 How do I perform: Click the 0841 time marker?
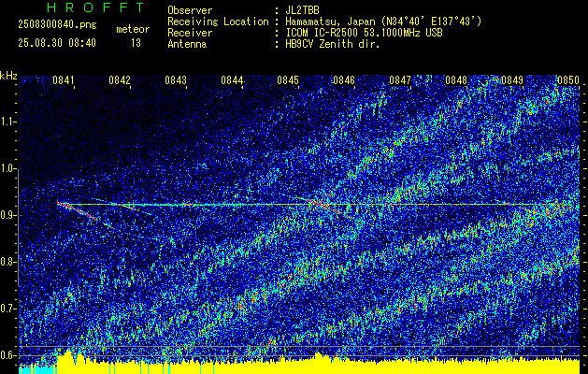coord(63,80)
